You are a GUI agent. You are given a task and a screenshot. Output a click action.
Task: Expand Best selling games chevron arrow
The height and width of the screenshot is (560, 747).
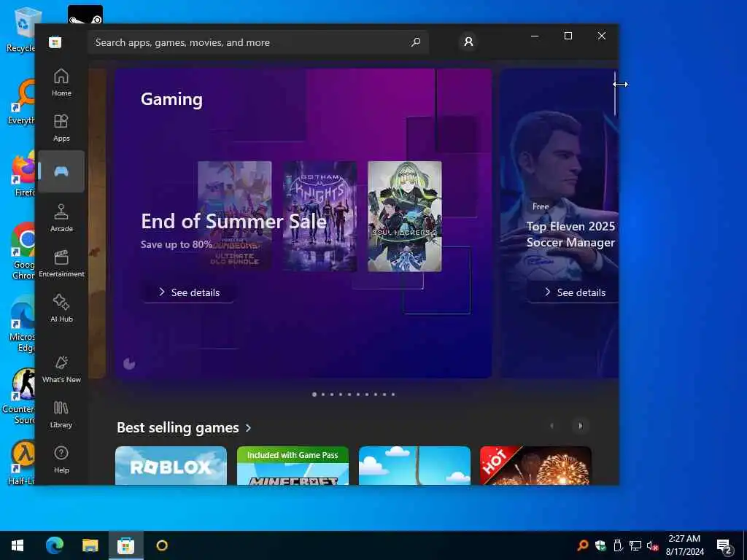(248, 428)
